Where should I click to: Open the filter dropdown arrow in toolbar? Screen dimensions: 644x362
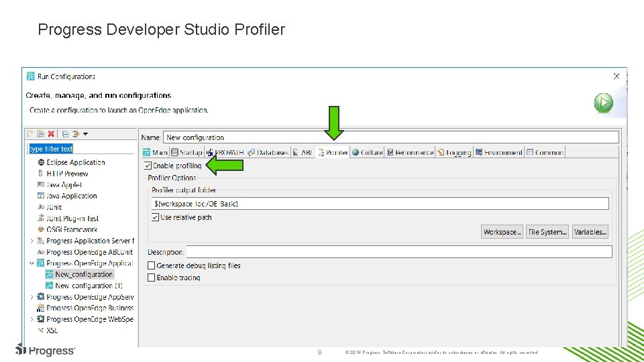[x=85, y=134]
